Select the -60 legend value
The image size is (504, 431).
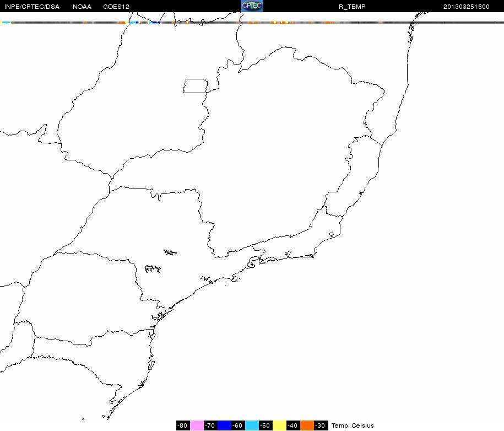(238, 425)
